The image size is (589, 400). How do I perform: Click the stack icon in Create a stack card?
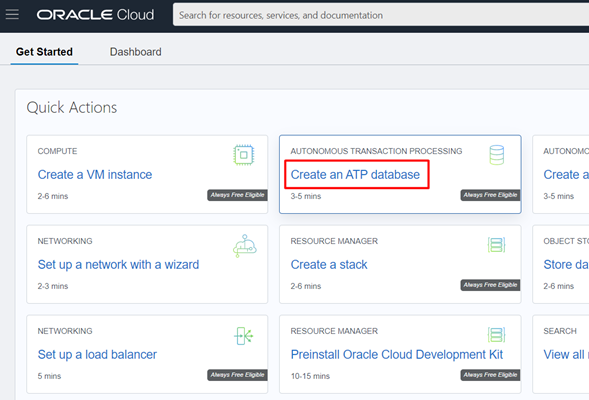pyautogui.click(x=497, y=245)
